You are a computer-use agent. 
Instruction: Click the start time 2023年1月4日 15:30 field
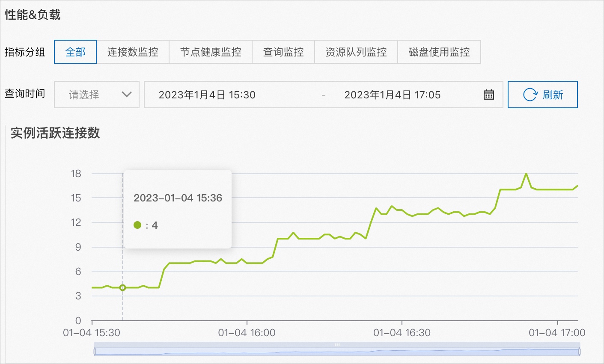(207, 95)
